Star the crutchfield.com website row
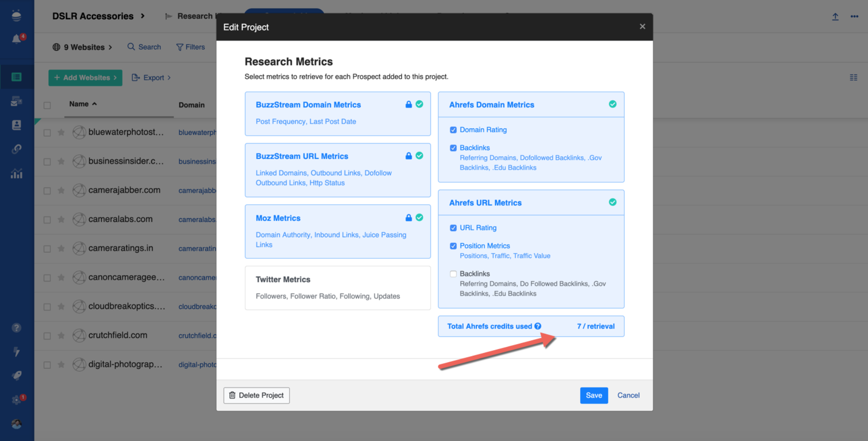Screen dimensions: 868x441 (61, 336)
